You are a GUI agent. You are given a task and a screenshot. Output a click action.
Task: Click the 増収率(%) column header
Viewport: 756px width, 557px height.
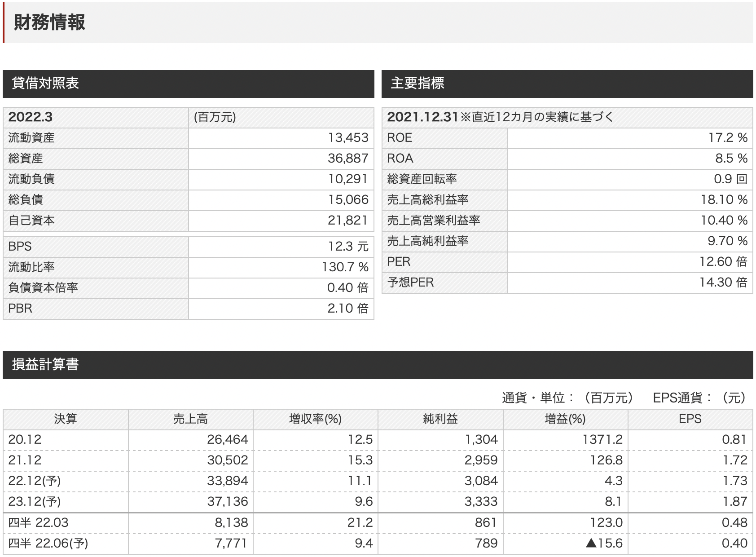[316, 420]
